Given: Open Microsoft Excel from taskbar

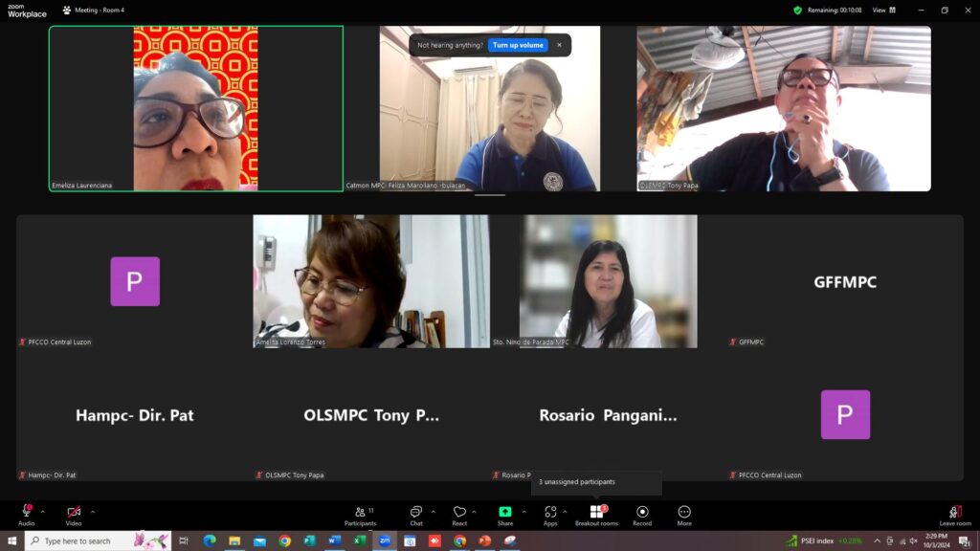Looking at the screenshot, I should [x=360, y=540].
